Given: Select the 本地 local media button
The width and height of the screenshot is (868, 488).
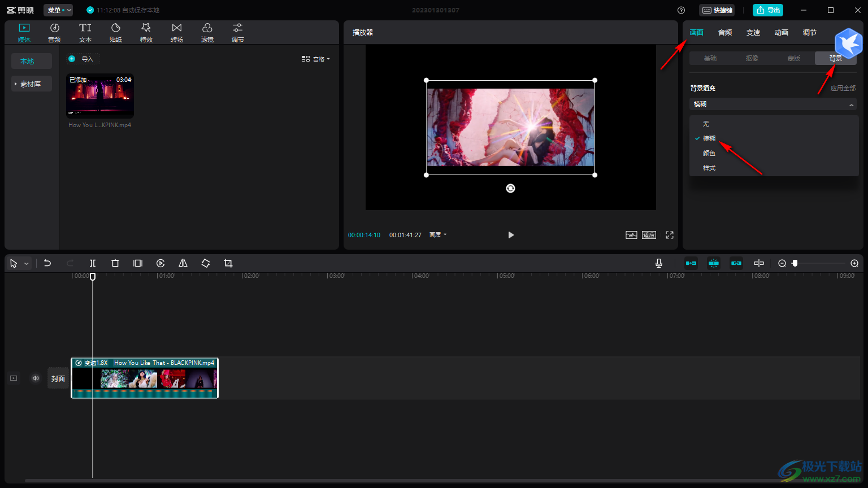Looking at the screenshot, I should pyautogui.click(x=32, y=61).
